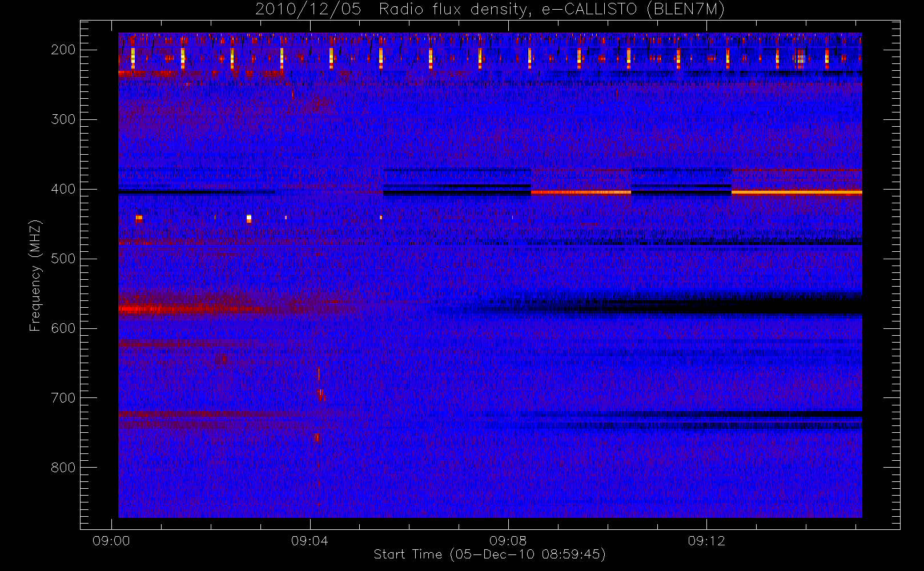Click the 09:00 time tick label
Screen dimensions: 924x571
(111, 541)
